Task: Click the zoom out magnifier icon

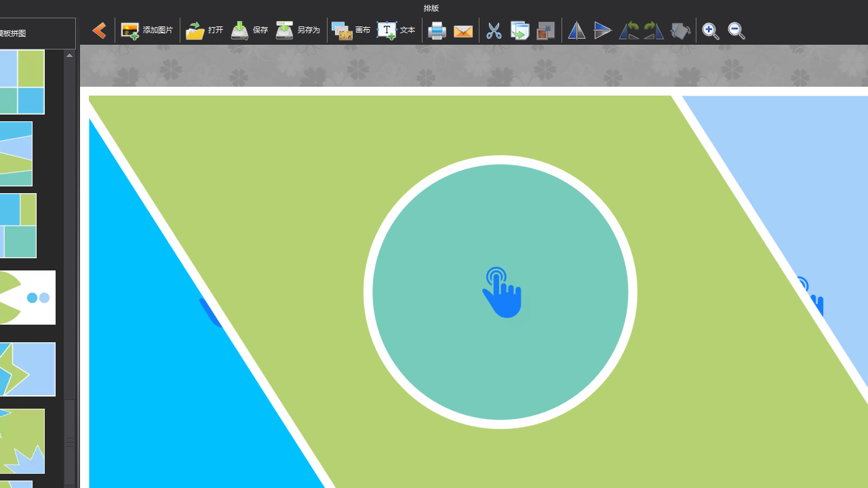Action: coord(736,30)
